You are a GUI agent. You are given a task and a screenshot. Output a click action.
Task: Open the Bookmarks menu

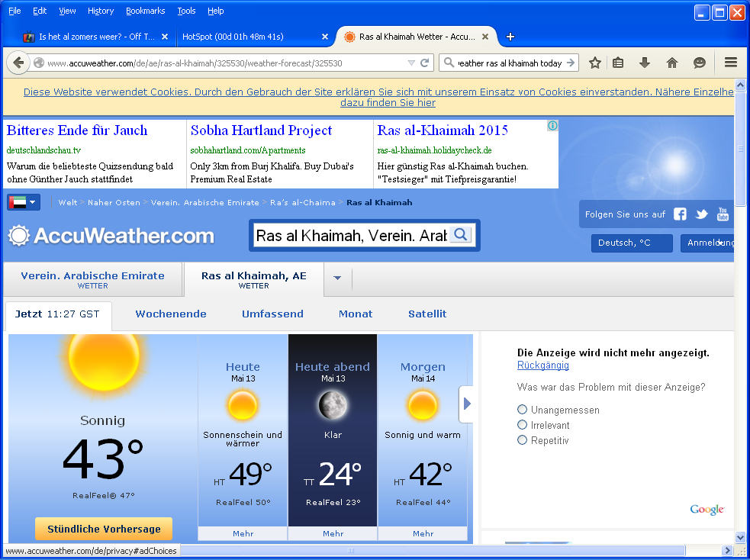pos(144,11)
